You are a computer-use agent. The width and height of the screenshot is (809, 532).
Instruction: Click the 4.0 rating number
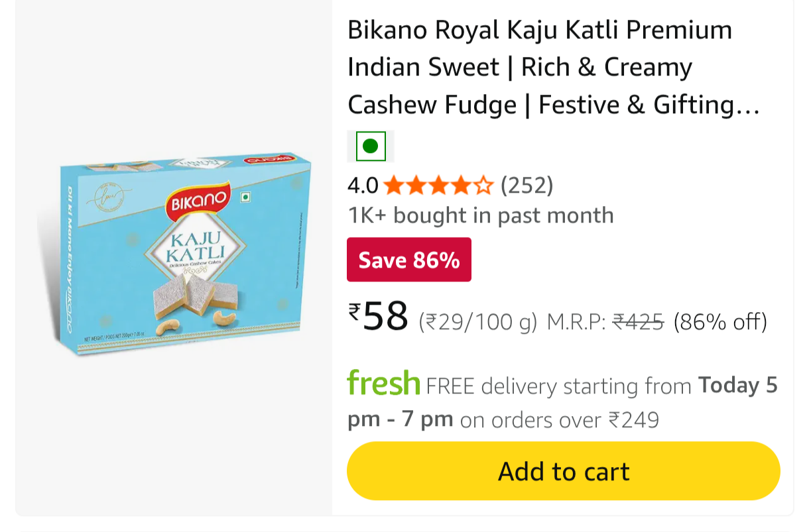[x=363, y=186]
